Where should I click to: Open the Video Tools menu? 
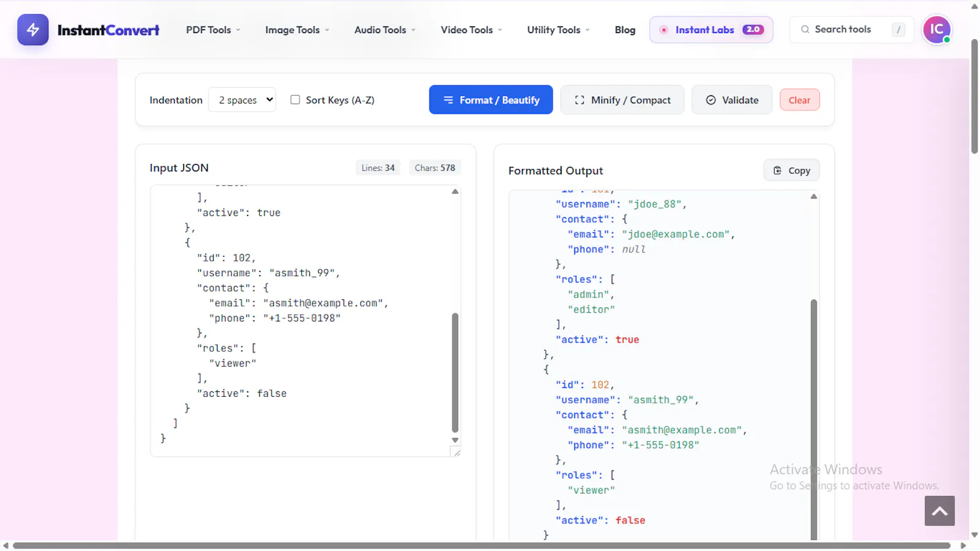pyautogui.click(x=471, y=29)
